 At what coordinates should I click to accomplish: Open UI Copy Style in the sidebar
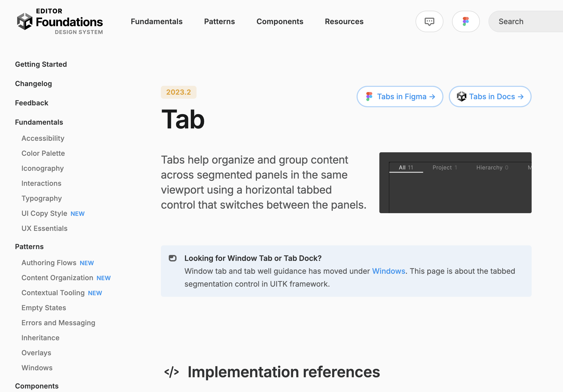tap(44, 213)
